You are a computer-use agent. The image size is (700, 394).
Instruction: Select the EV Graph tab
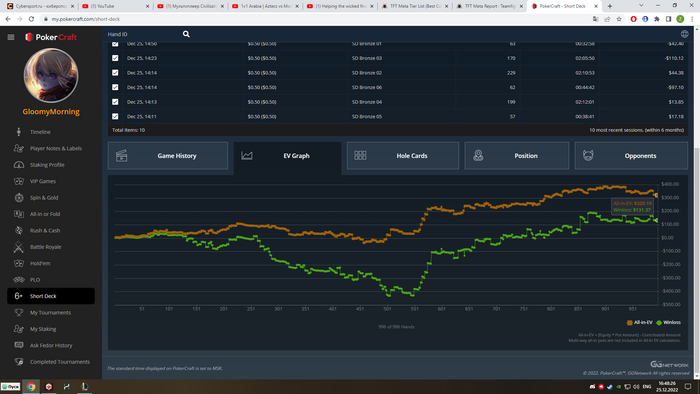(x=287, y=156)
